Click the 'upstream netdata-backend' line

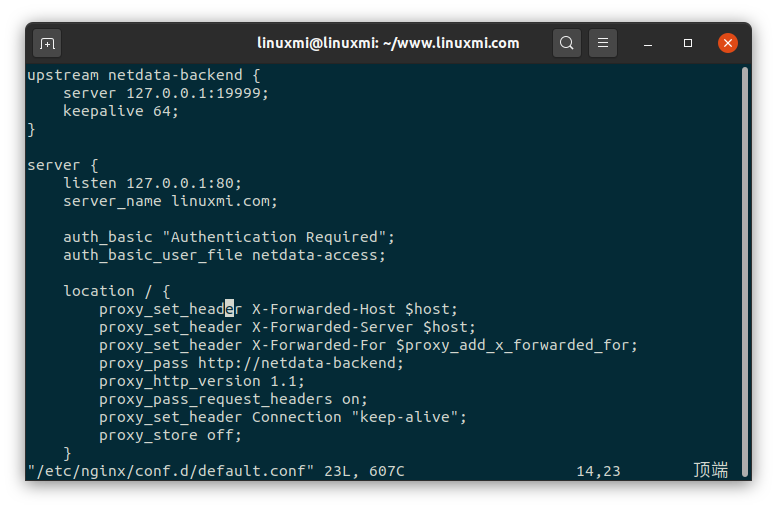point(143,75)
